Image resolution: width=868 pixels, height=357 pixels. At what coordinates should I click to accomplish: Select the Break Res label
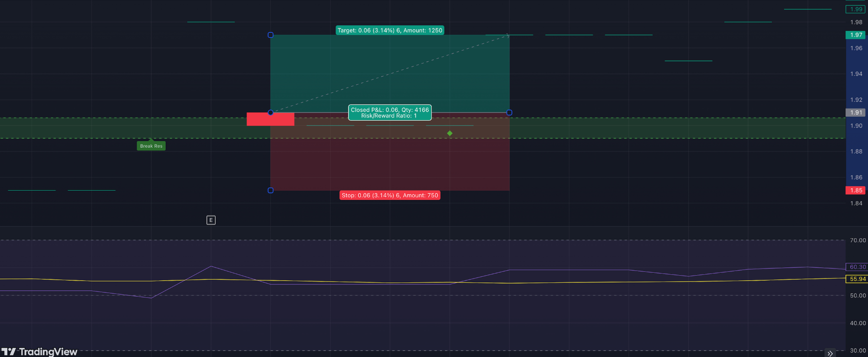tap(151, 146)
